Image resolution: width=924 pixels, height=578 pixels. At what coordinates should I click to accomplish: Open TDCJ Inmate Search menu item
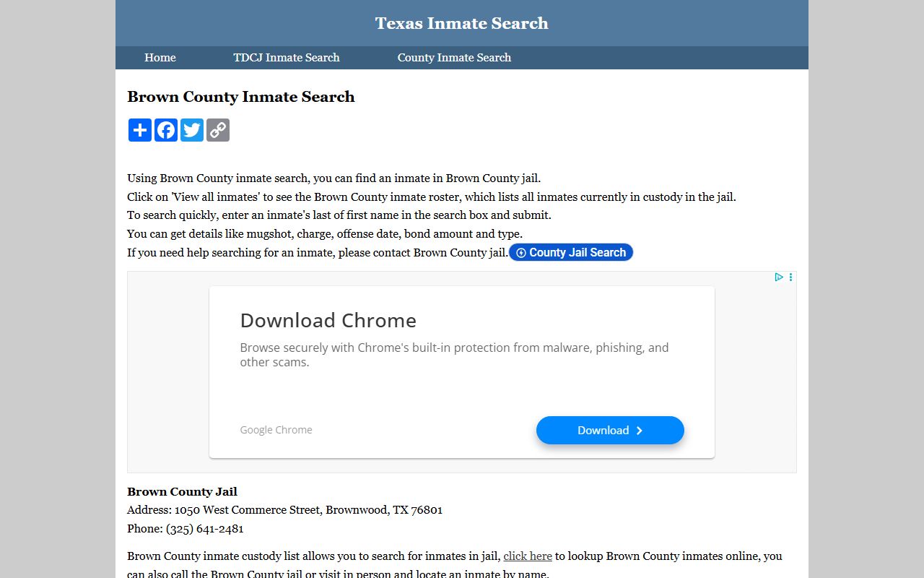click(287, 58)
